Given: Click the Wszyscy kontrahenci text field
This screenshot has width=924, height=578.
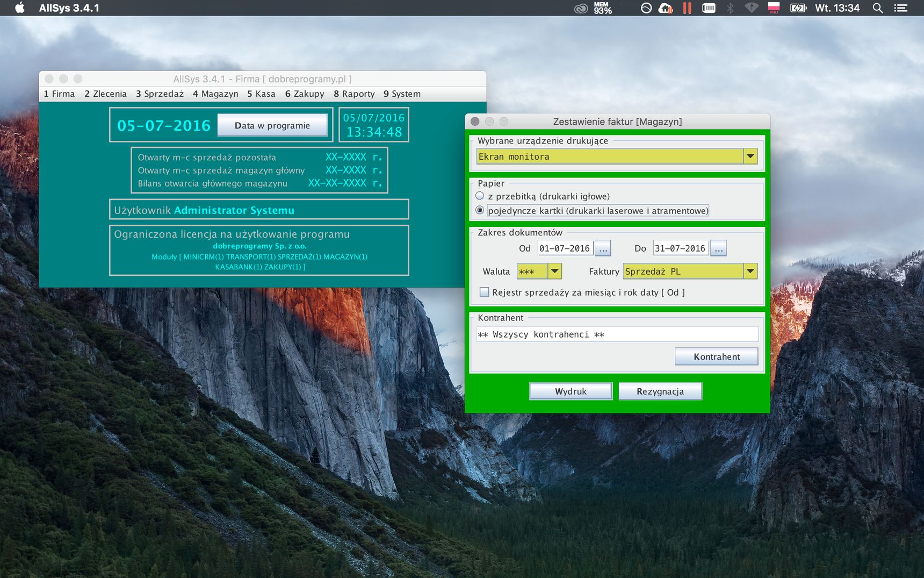Looking at the screenshot, I should point(617,334).
